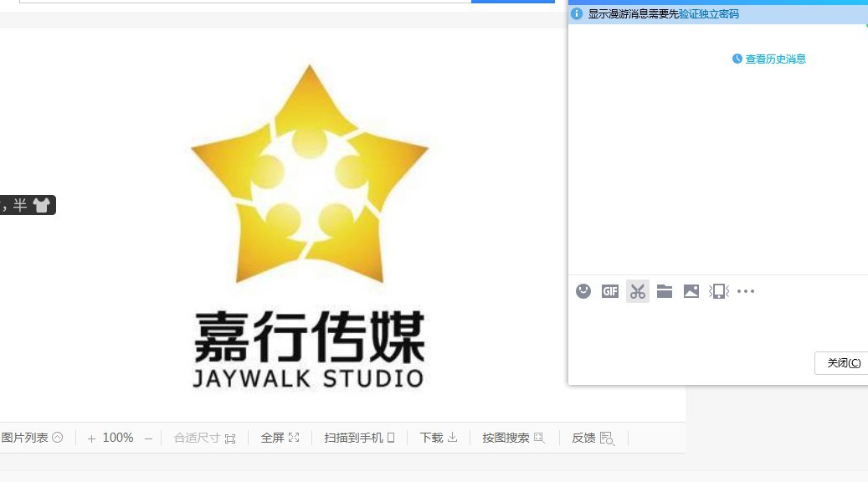Screen dimensions: 868x482
Task: Toggle the 半 half-width mode indicator
Action: (x=20, y=205)
